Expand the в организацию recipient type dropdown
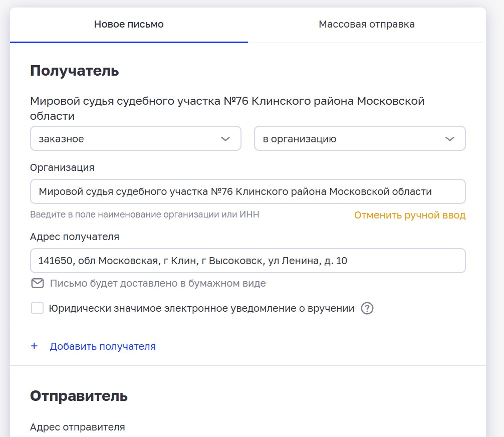The image size is (504, 437). [360, 139]
